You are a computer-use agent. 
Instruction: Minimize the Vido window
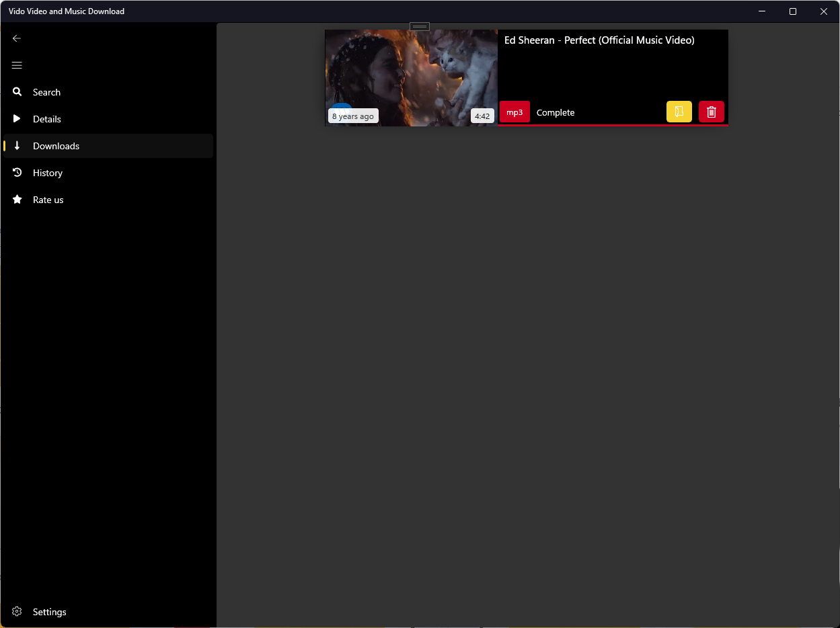[x=762, y=11]
